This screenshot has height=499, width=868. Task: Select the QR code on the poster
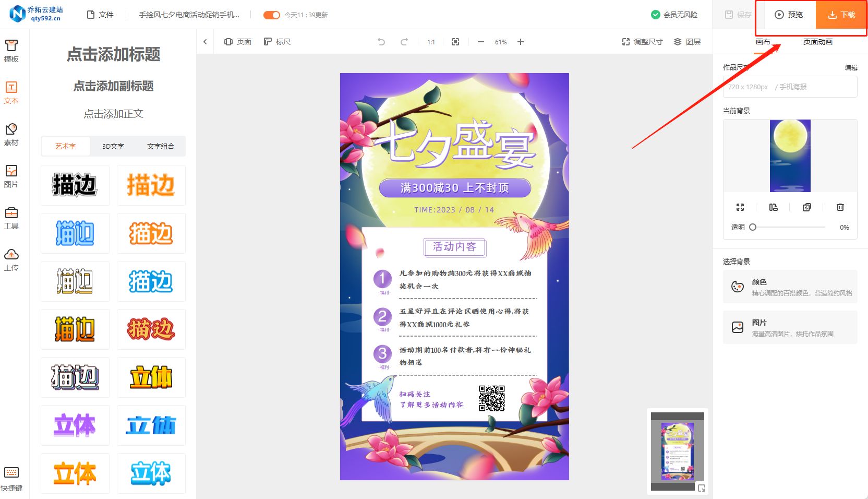coord(492,398)
